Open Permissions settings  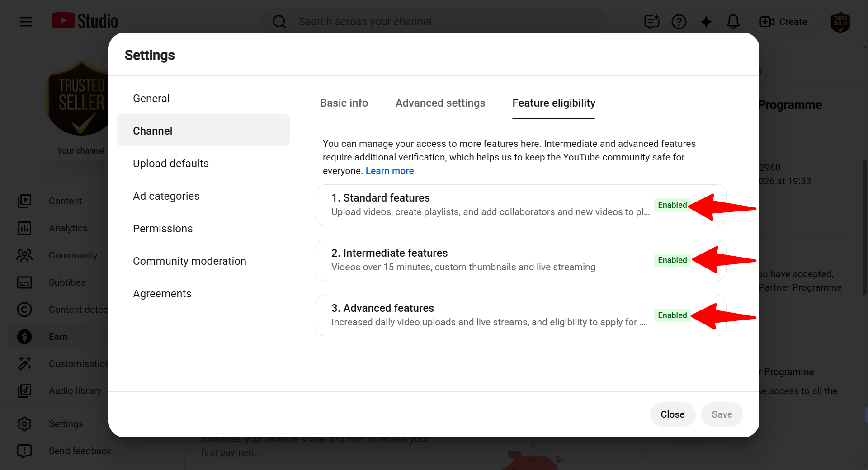point(203,229)
